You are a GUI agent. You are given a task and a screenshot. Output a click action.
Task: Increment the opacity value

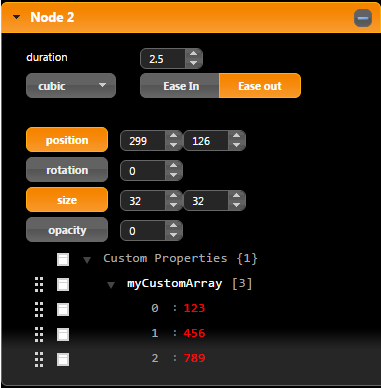click(173, 226)
